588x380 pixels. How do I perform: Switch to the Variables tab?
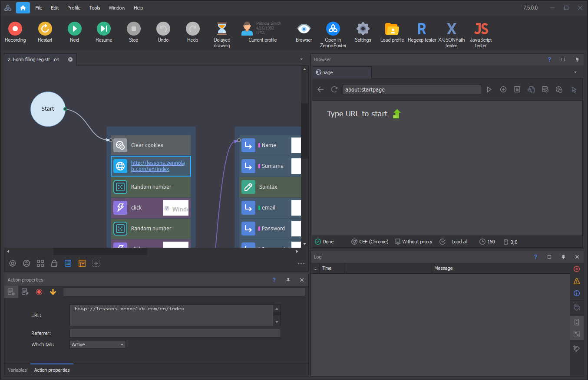pyautogui.click(x=17, y=370)
